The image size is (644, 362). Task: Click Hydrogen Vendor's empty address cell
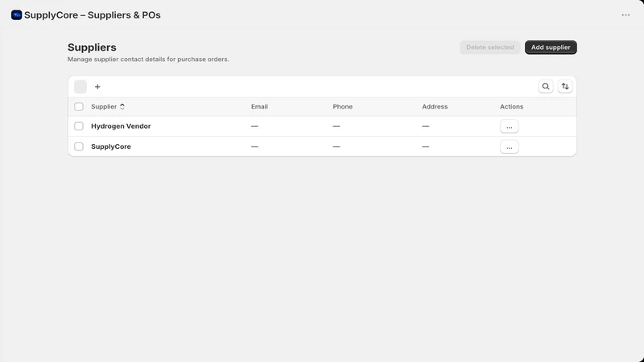coord(426,126)
